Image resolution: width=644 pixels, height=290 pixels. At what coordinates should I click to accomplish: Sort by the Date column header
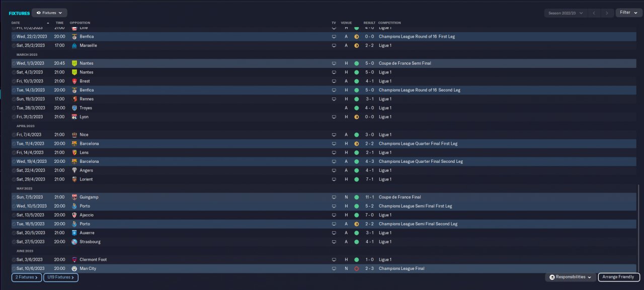[16, 23]
